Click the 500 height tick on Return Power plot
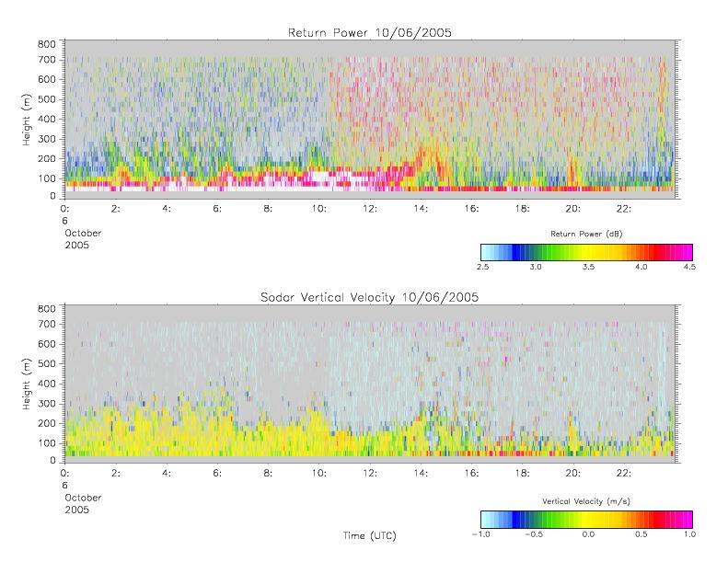Image resolution: width=728 pixels, height=562 pixels. point(46,99)
